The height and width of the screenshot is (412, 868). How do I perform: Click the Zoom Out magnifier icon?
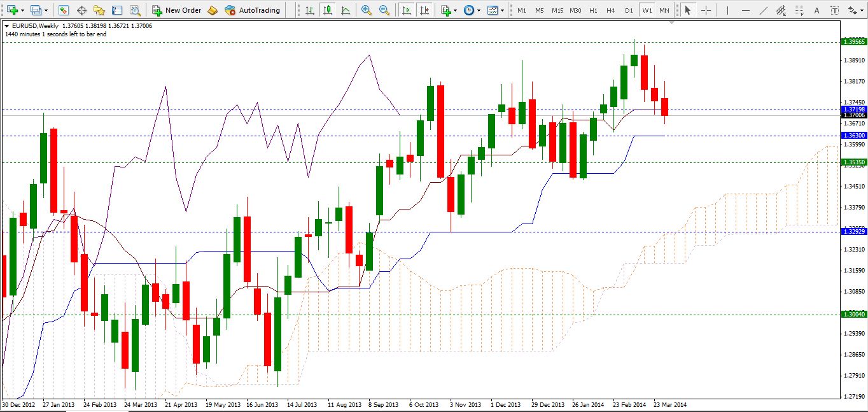(384, 10)
